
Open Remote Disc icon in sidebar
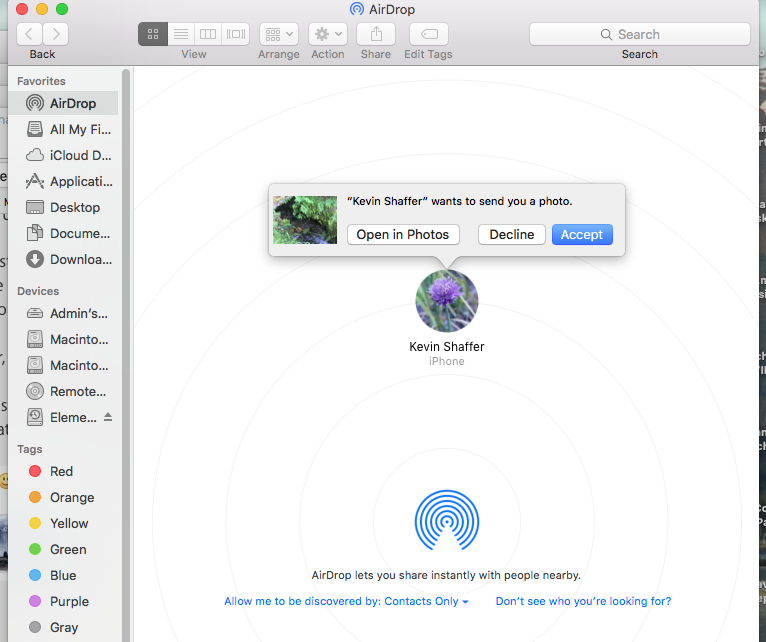[x=35, y=391]
